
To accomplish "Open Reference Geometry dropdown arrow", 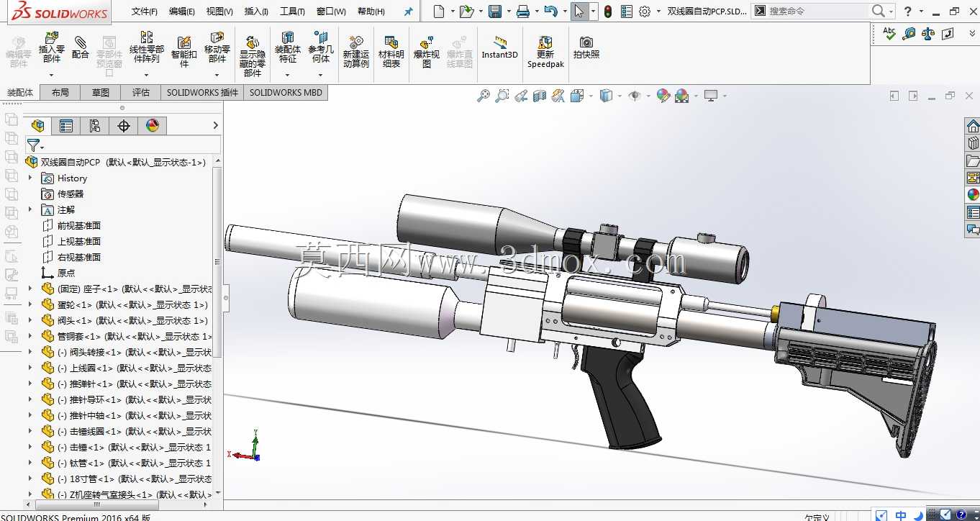I will [x=321, y=75].
